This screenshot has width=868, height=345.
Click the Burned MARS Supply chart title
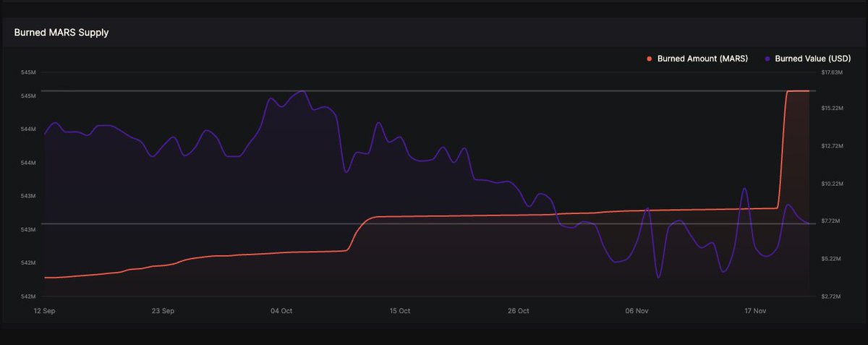pos(61,33)
